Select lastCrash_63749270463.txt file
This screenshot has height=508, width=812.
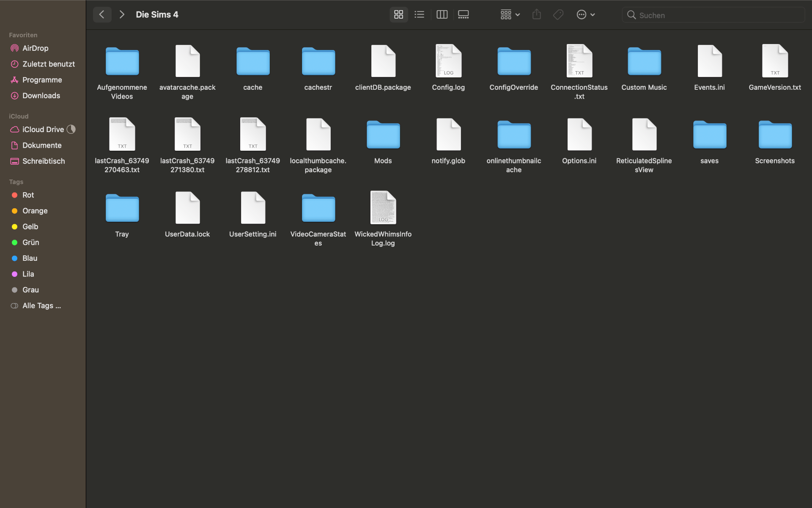click(122, 135)
